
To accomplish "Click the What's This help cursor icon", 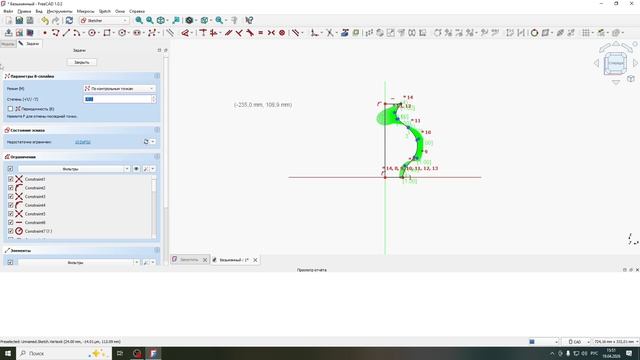I will tap(249, 20).
